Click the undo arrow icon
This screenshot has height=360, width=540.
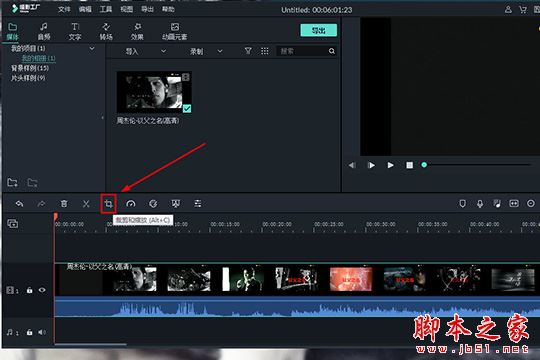pyautogui.click(x=19, y=204)
